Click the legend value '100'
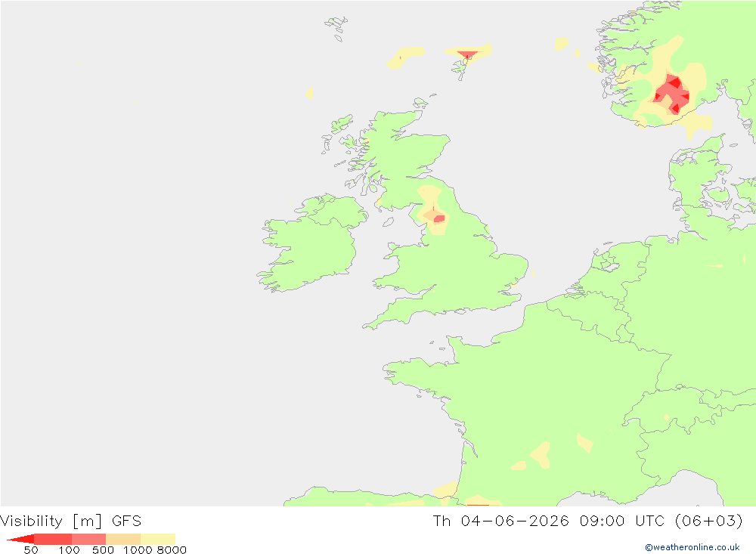The height and width of the screenshot is (554, 756). tap(69, 550)
